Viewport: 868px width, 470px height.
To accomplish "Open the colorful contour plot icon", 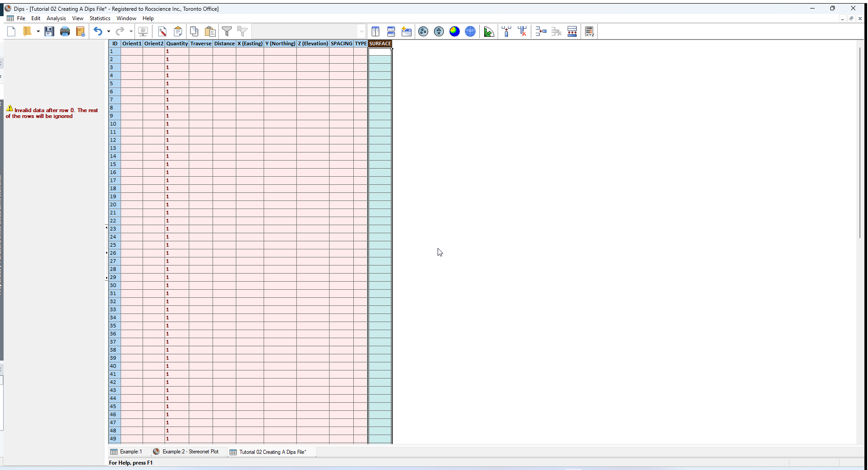I will click(455, 31).
